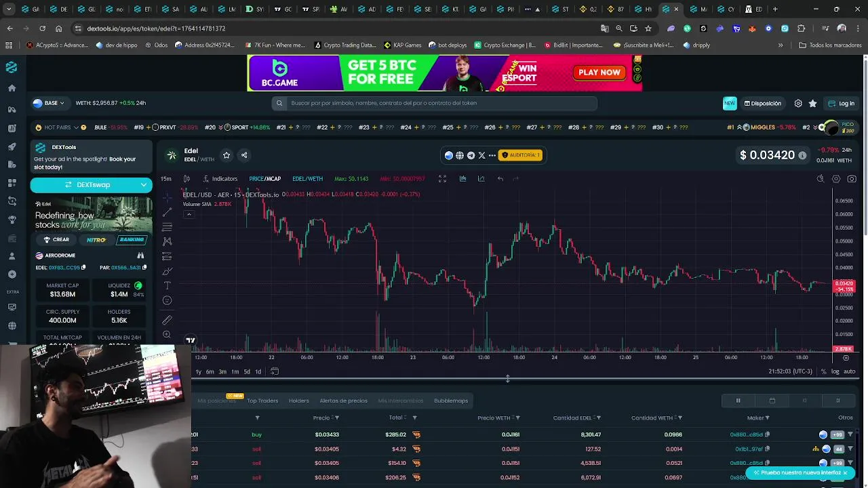Viewport: 868px width, 488px height.
Task: Switch to Top Traders tab
Action: (262, 401)
